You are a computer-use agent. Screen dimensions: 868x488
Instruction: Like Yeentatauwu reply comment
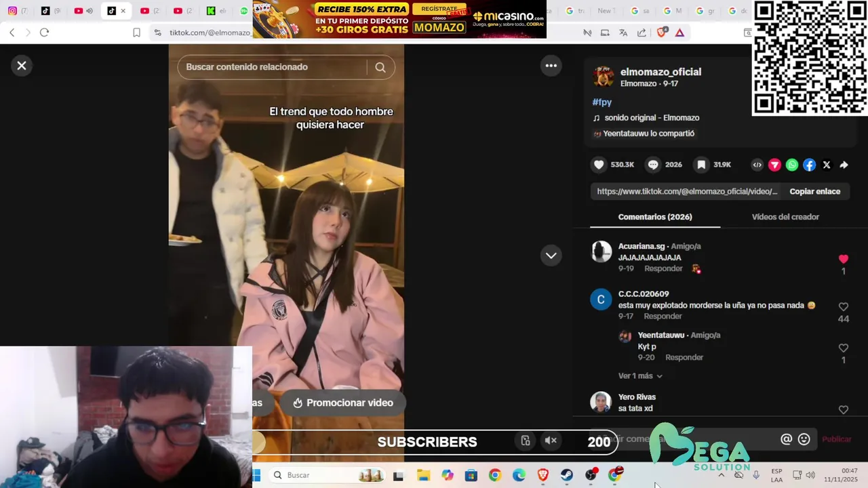(844, 348)
